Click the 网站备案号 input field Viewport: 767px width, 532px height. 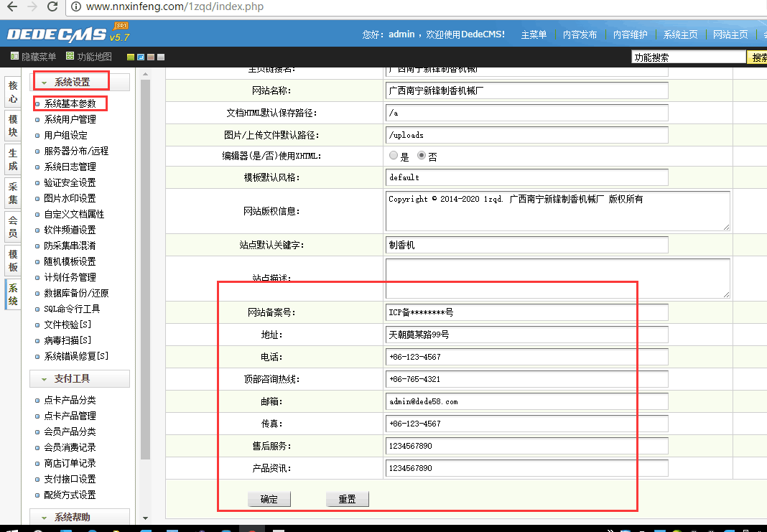(527, 312)
